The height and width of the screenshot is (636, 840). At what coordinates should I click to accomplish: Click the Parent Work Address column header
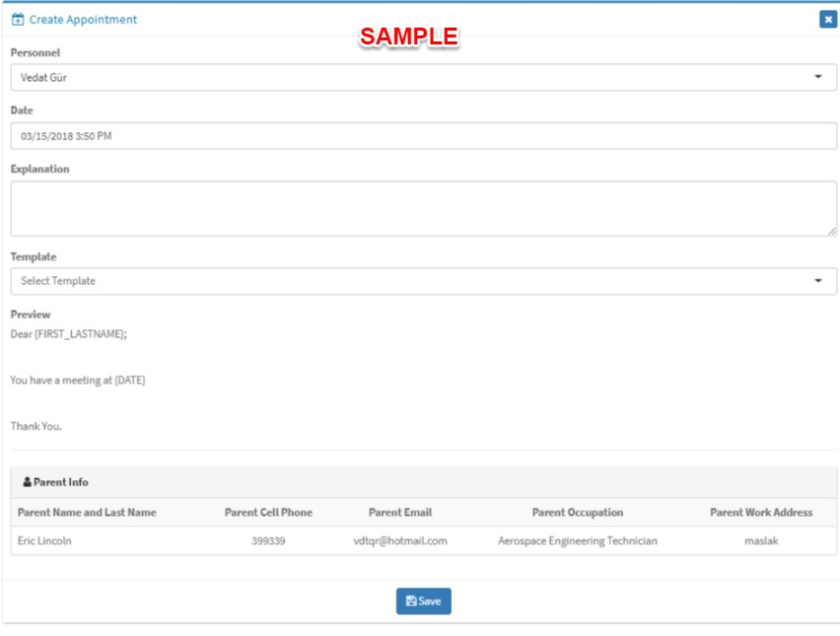click(x=761, y=513)
